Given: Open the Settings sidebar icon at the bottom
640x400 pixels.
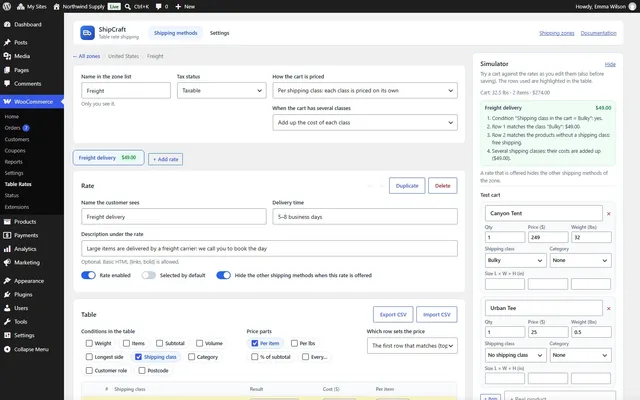Looking at the screenshot, I should [7, 335].
